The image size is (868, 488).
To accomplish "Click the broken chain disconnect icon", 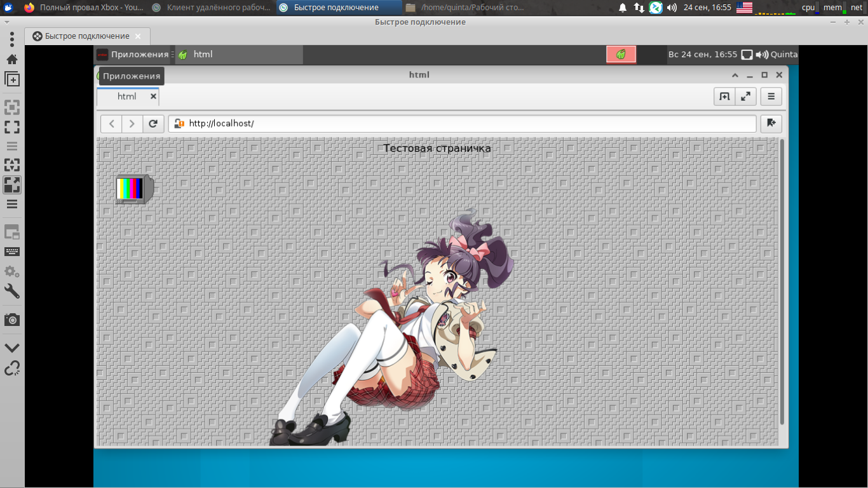I will [x=12, y=368].
